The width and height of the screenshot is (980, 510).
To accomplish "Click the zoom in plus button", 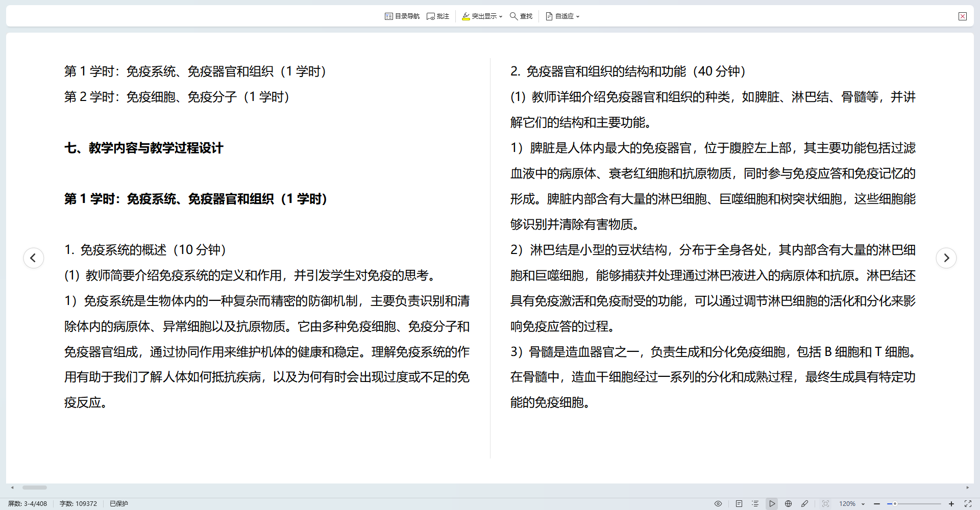I will [x=951, y=504].
